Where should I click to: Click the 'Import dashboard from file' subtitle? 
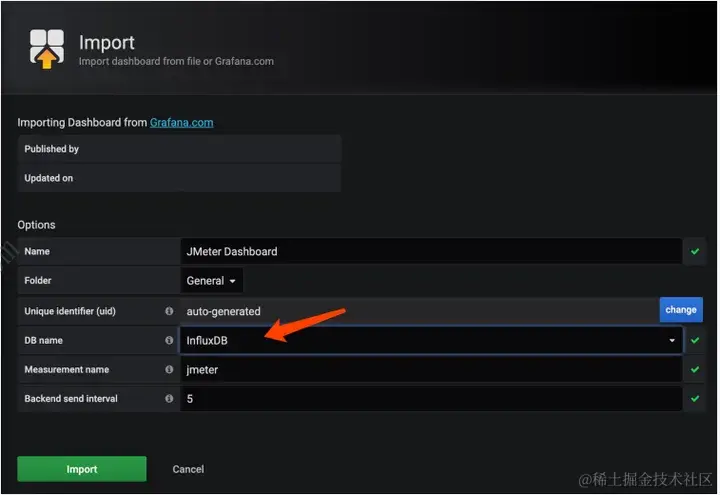(176, 61)
